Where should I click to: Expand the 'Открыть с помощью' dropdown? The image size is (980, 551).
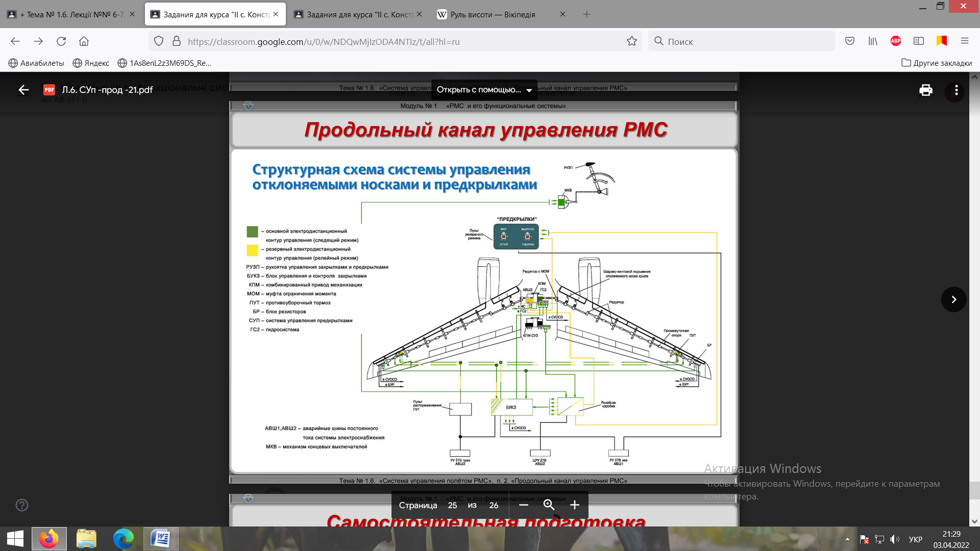[484, 90]
